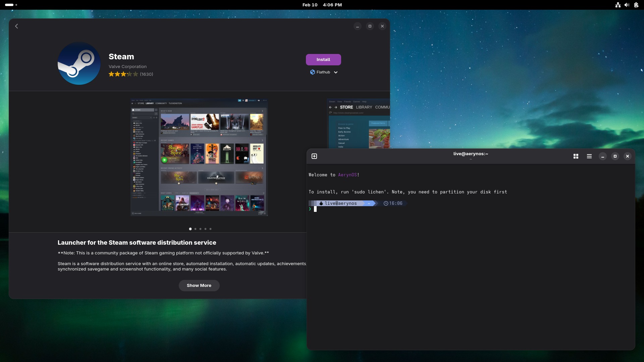Open the system volume indicator
Screen dimensions: 644x362
(627, 5)
